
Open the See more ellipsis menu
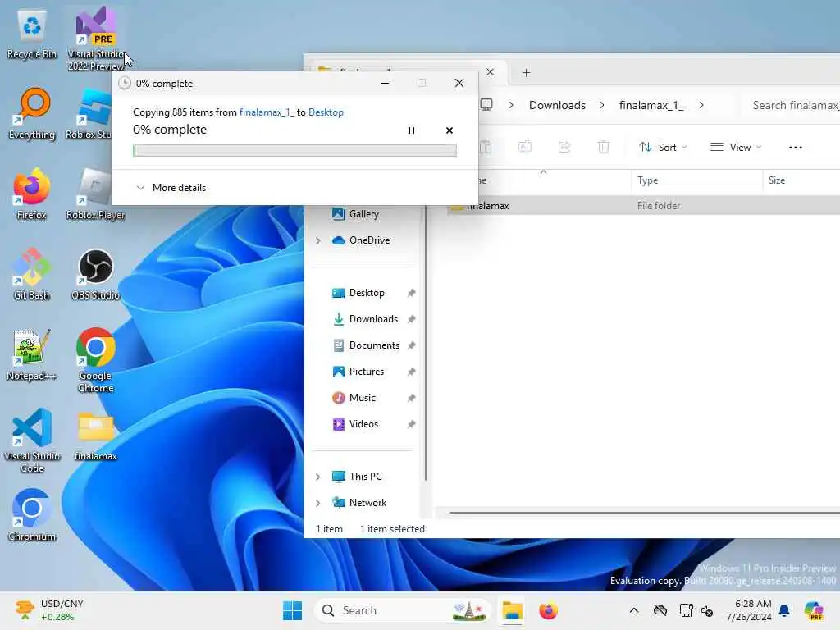(796, 148)
